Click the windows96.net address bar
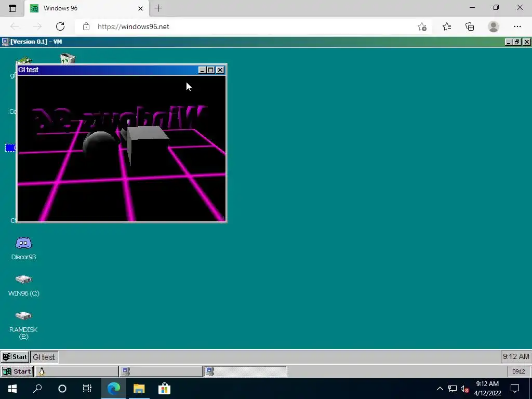Viewport: 532px width, 399px height. 252,26
